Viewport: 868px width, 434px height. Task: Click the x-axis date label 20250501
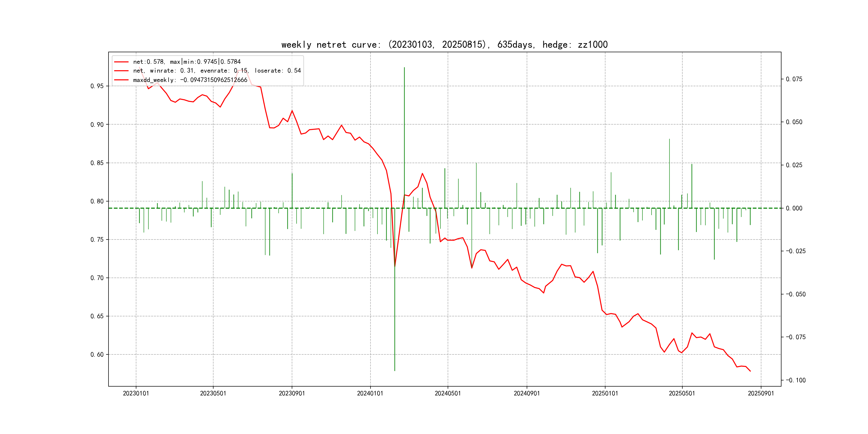point(682,394)
